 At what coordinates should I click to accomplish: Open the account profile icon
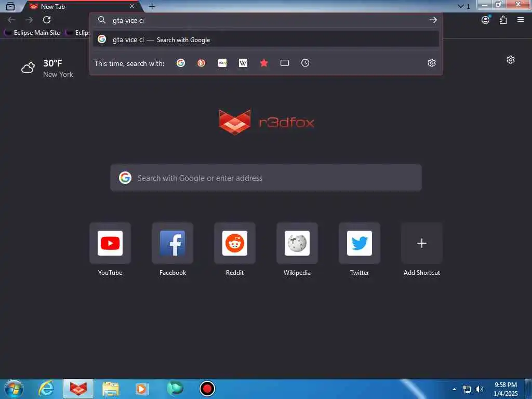(x=486, y=20)
